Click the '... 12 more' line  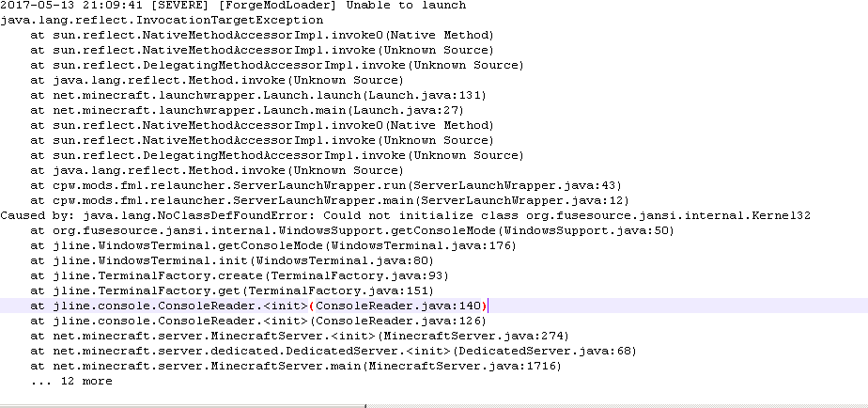tap(71, 381)
